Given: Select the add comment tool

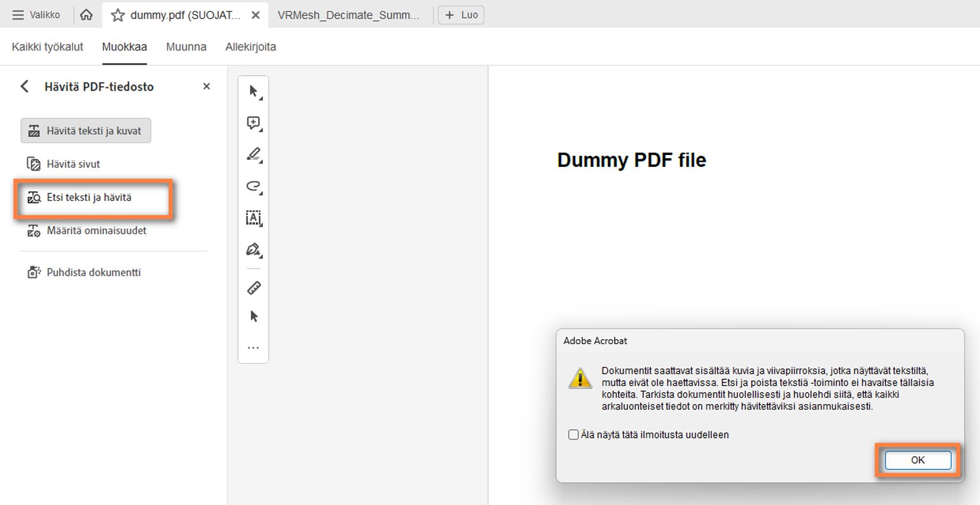Looking at the screenshot, I should point(254,124).
